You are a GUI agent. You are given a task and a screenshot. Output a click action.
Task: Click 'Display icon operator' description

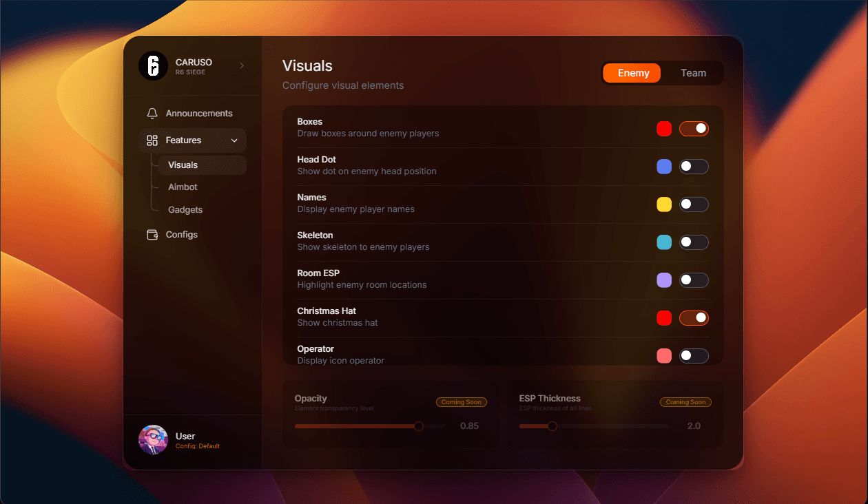coord(340,361)
